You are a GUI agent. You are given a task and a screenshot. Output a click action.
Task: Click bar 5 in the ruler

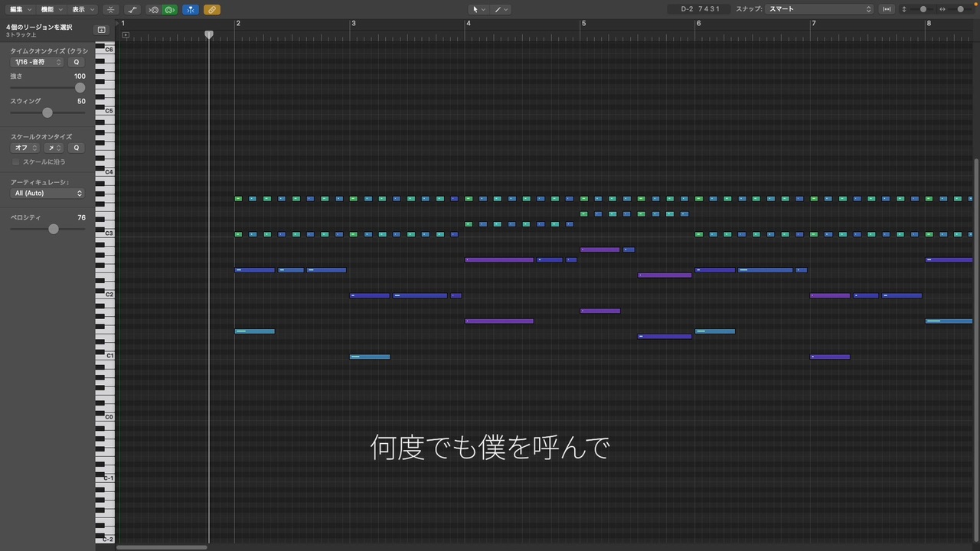pos(583,24)
